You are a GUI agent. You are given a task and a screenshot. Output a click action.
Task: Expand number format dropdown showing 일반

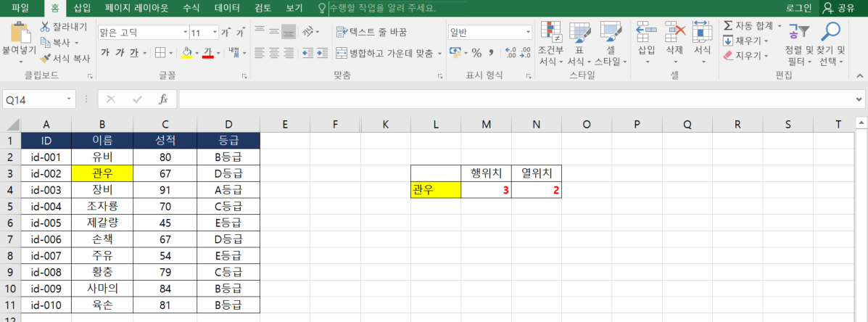click(528, 33)
